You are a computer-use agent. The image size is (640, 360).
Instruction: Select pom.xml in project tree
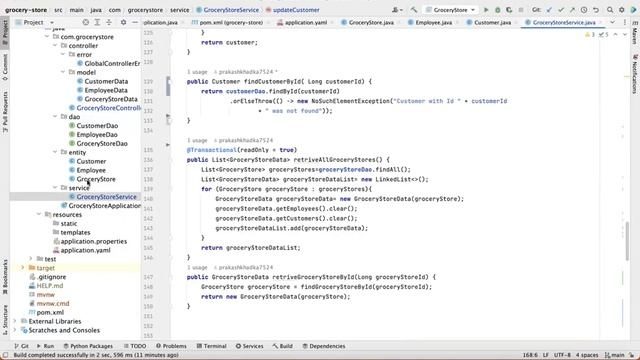(x=50, y=312)
